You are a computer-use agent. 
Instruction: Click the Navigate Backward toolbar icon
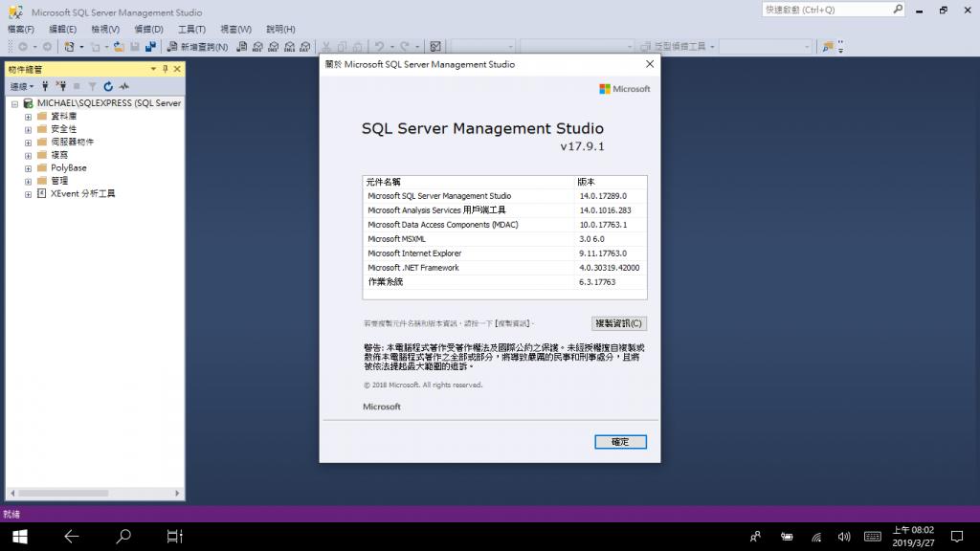pos(23,47)
